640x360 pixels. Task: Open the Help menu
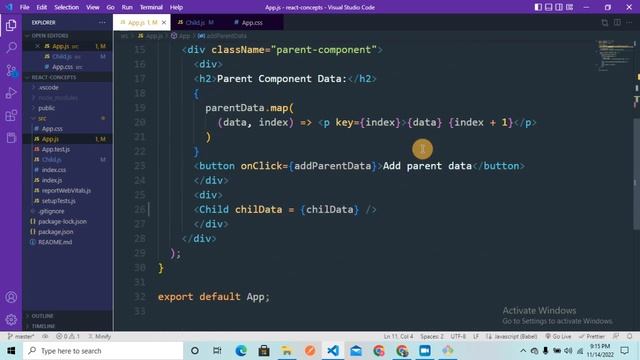tap(176, 7)
